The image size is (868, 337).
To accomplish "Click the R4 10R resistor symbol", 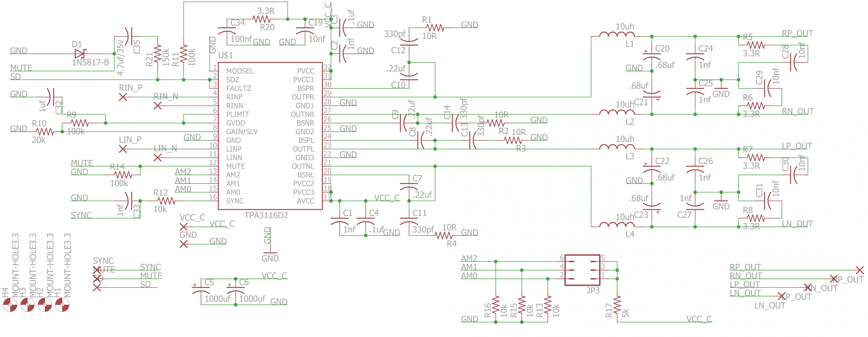I will [x=444, y=236].
